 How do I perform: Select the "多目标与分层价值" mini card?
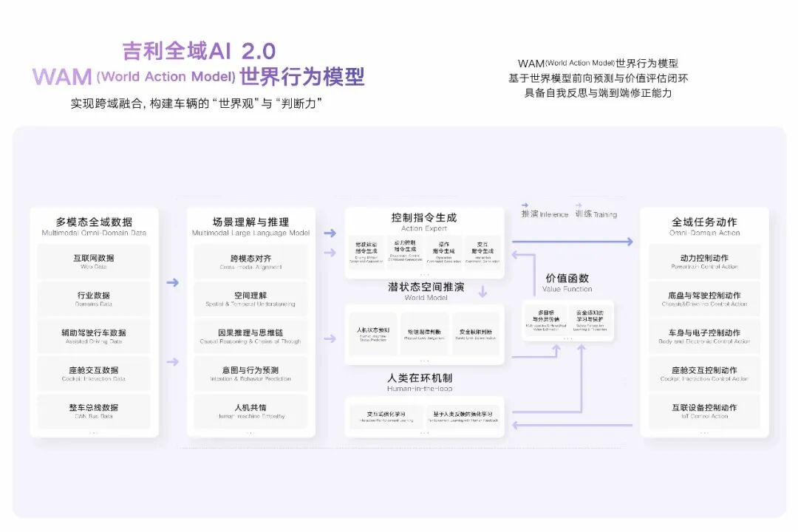tap(546, 321)
